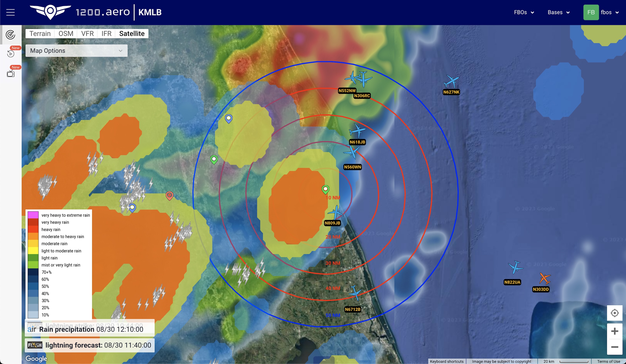Click the N809JB aircraft label
Viewport: 626px width, 364px height.
pyautogui.click(x=332, y=223)
